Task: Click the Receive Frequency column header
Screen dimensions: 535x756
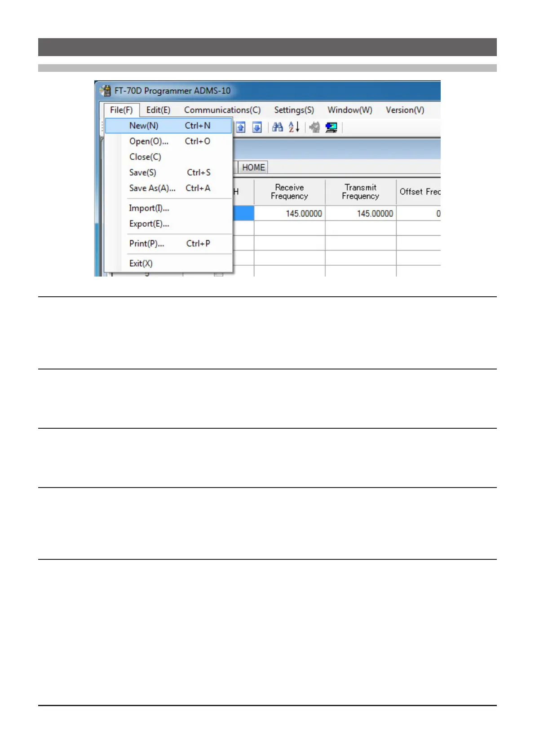Action: (290, 192)
